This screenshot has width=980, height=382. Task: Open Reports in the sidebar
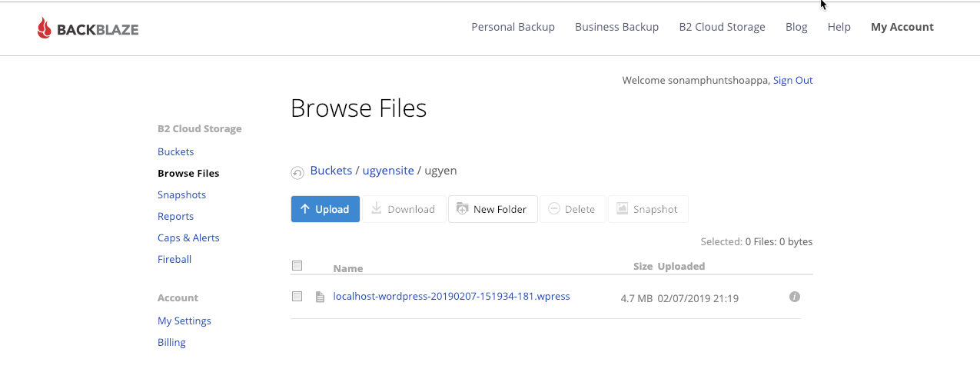[175, 216]
